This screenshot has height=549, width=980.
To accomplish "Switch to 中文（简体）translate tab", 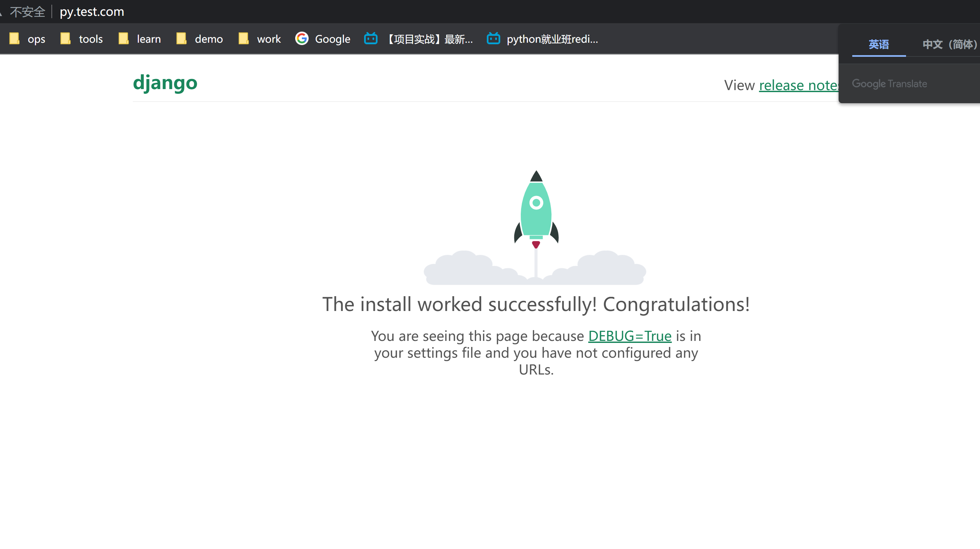I will [x=949, y=44].
